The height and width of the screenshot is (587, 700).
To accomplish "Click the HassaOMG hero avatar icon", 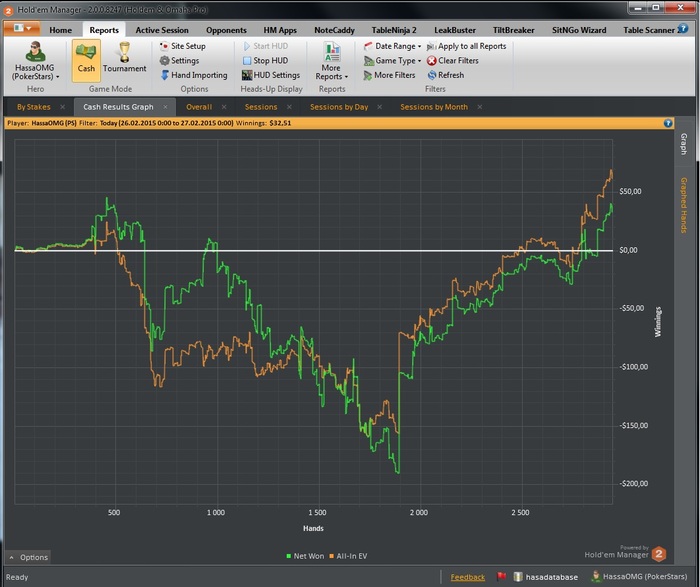I will click(x=35, y=51).
